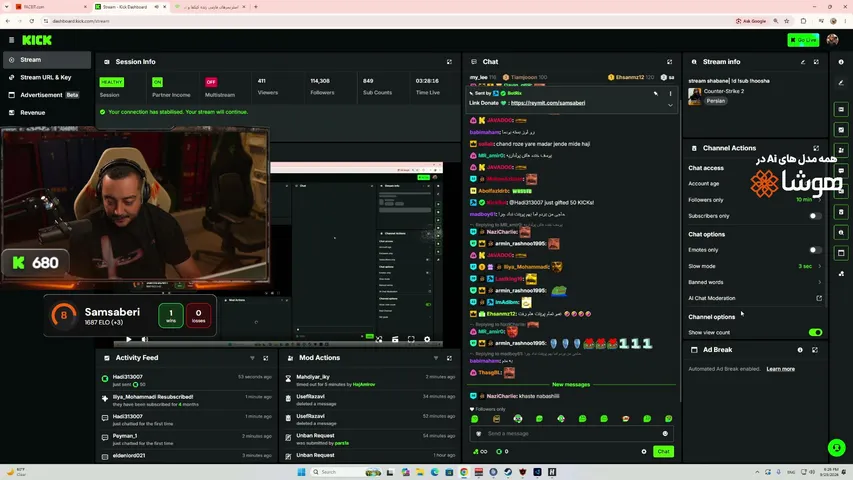Filter the Activity Feed
The height and width of the screenshot is (480, 853).
252,358
